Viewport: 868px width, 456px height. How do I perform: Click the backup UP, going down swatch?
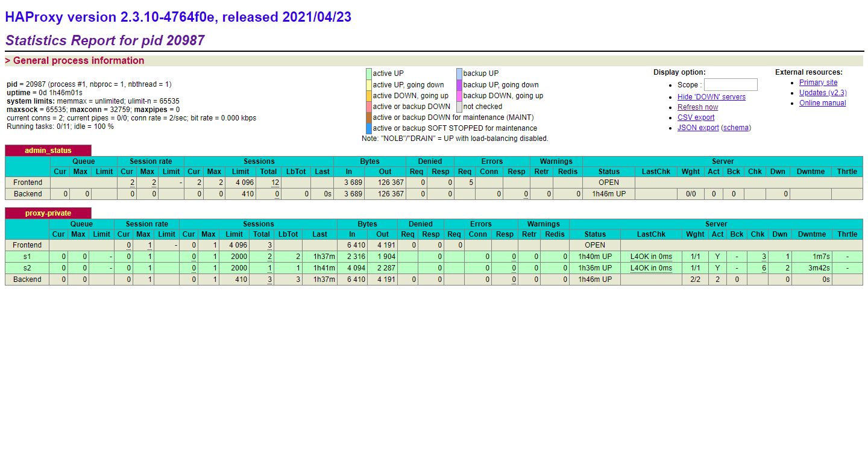[459, 85]
